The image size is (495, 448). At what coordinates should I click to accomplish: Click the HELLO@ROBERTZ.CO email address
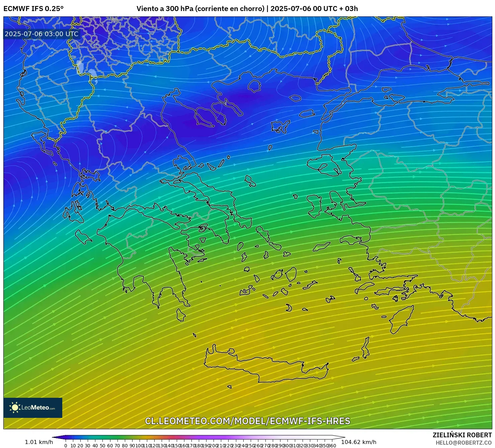point(464,443)
